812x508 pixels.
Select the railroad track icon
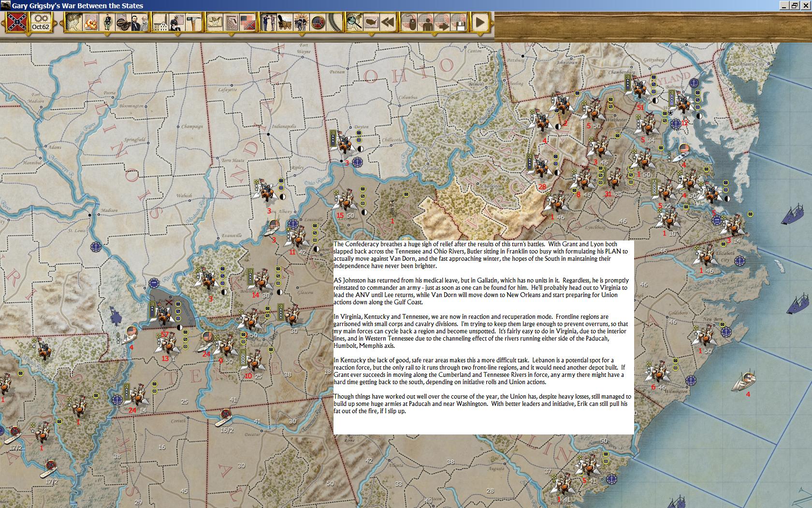pyautogui.click(x=334, y=22)
